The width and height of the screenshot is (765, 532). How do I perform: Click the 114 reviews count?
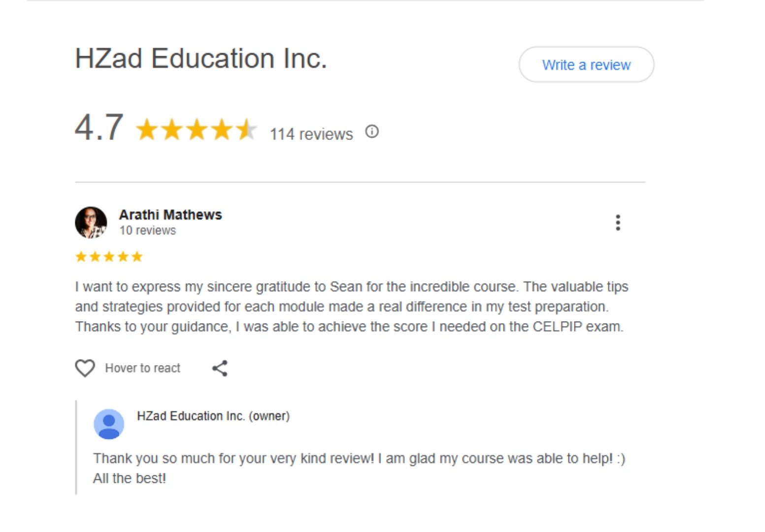tap(311, 134)
